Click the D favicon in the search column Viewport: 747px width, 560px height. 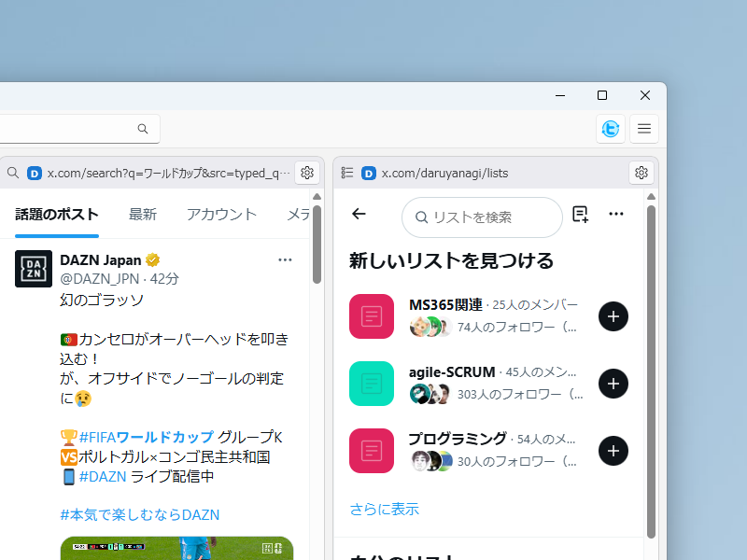pyautogui.click(x=35, y=174)
